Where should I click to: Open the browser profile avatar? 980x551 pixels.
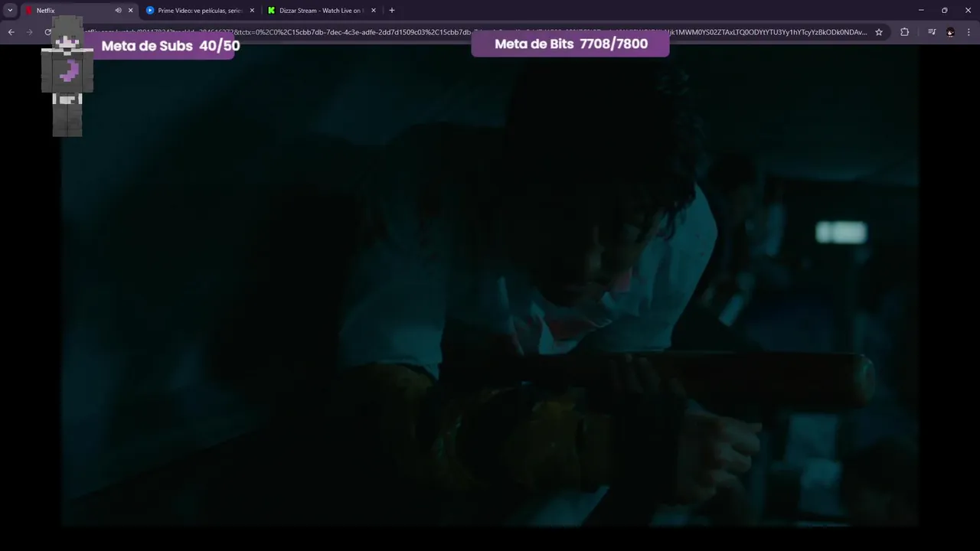point(950,32)
